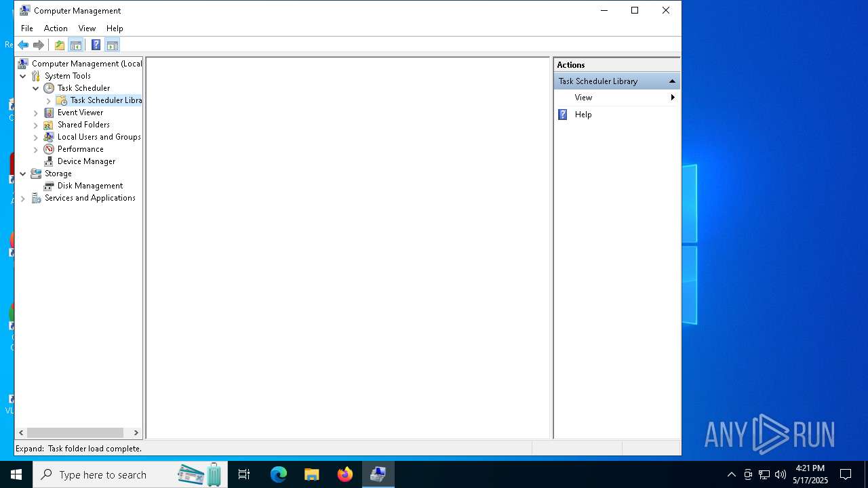Screen dimensions: 868x488
Task: Expand the Shared Folders node
Action: point(36,125)
